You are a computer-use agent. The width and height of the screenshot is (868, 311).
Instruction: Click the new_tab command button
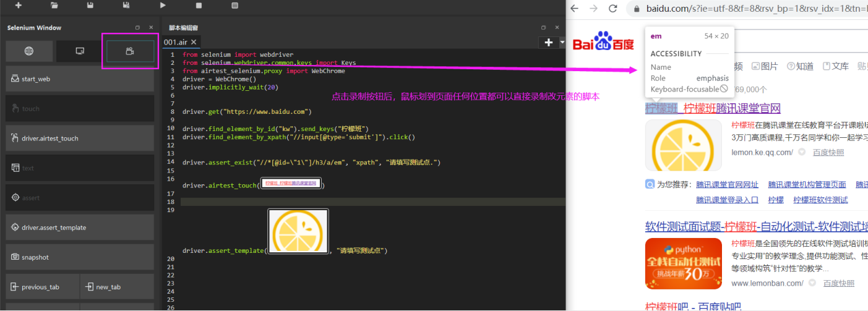click(x=117, y=287)
